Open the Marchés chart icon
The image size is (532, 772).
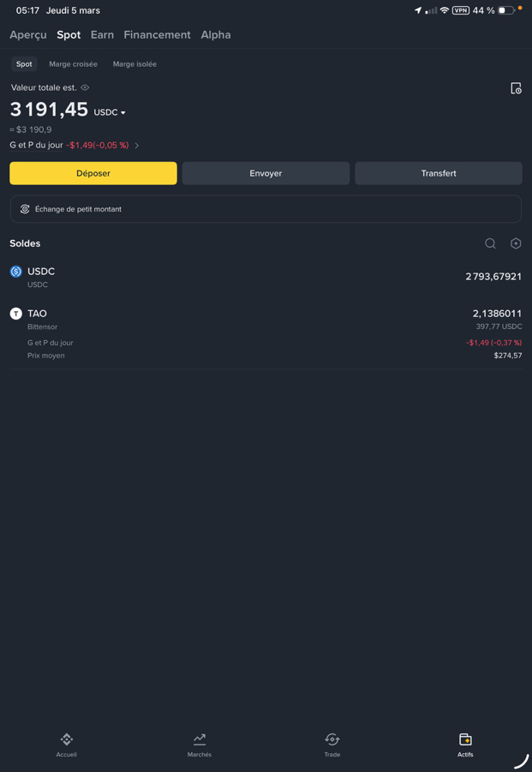coord(200,739)
